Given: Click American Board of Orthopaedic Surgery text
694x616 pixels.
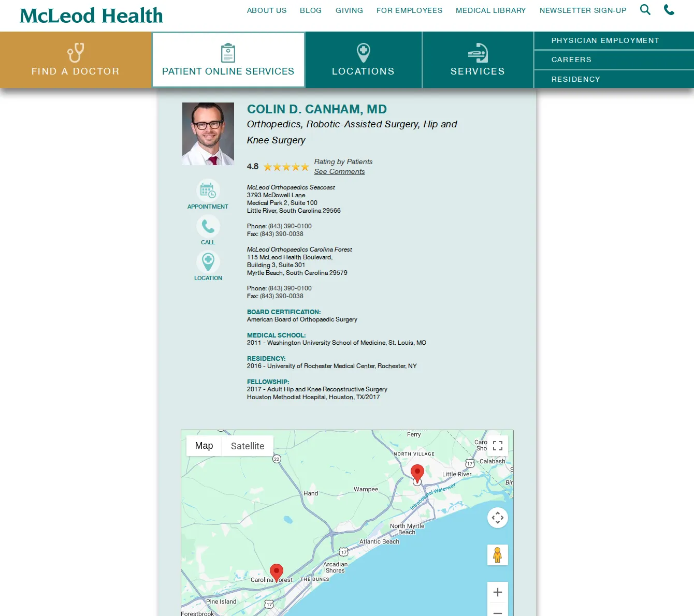Looking at the screenshot, I should tap(302, 319).
